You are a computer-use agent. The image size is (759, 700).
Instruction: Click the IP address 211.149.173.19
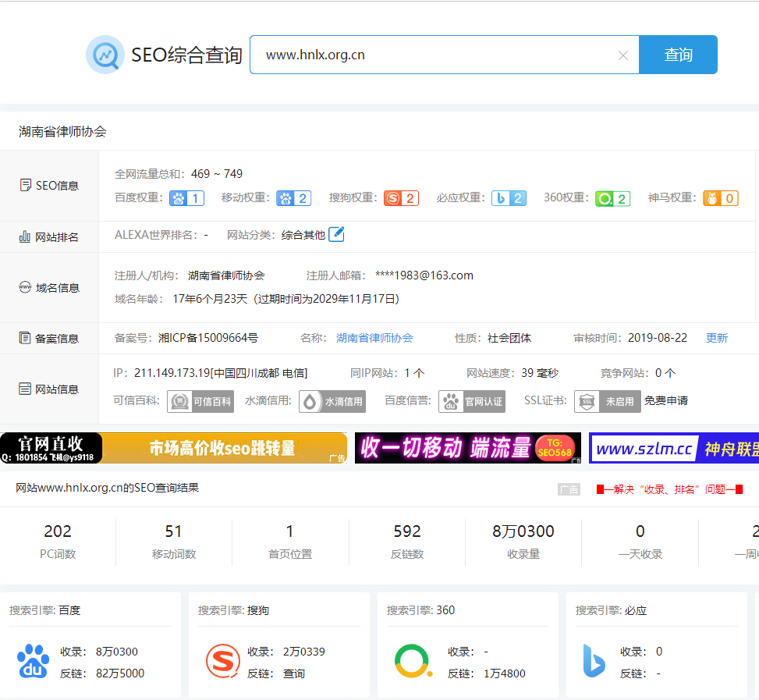coord(172,373)
